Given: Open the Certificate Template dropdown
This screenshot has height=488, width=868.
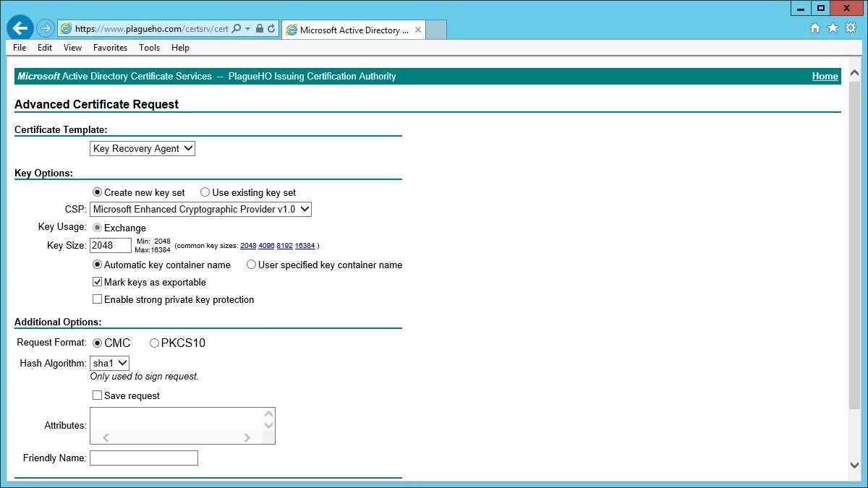Looking at the screenshot, I should 142,148.
